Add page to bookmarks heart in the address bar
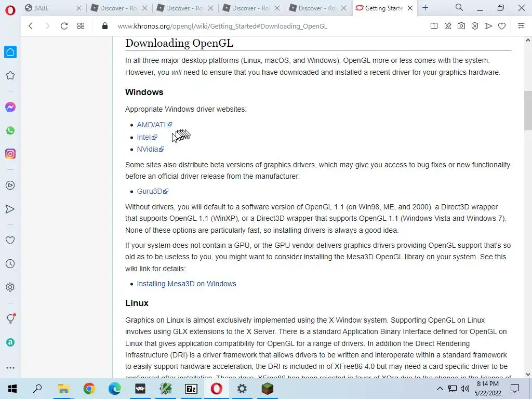Viewport: 532px width, 399px height. click(x=502, y=26)
